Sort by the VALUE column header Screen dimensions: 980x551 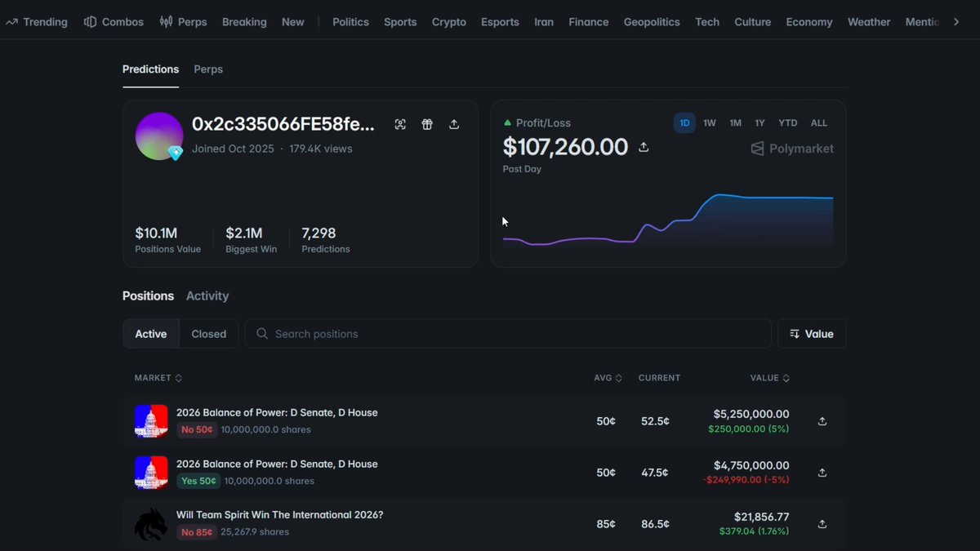770,378
